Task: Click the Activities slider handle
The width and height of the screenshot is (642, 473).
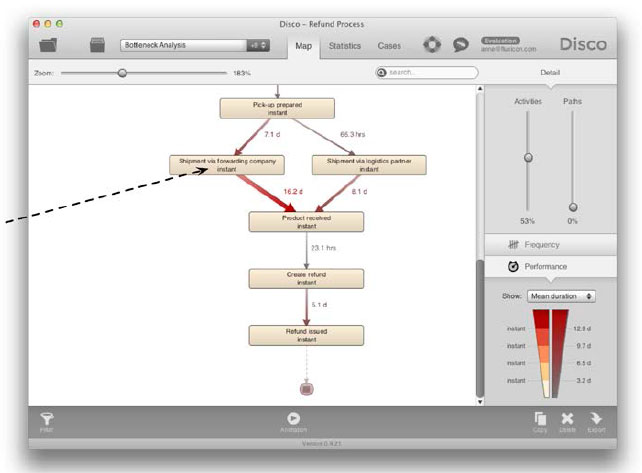Action: tap(528, 158)
